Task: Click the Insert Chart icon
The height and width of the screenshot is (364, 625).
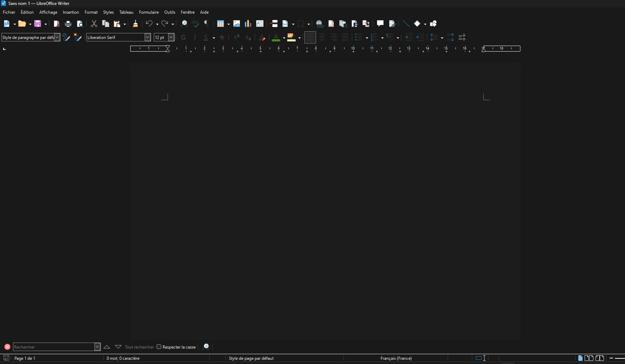Action: pos(248,24)
